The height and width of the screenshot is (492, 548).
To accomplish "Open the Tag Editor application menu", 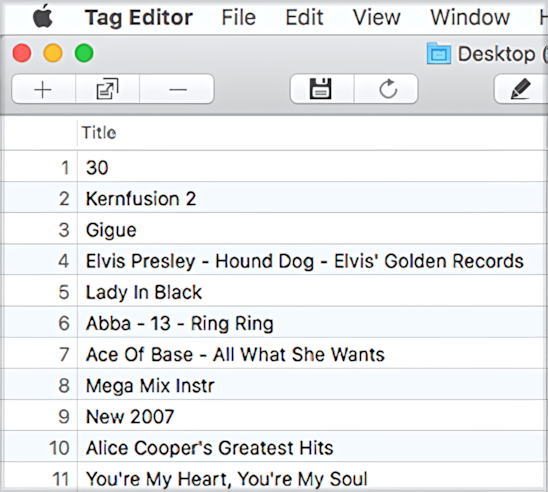I will click(139, 17).
